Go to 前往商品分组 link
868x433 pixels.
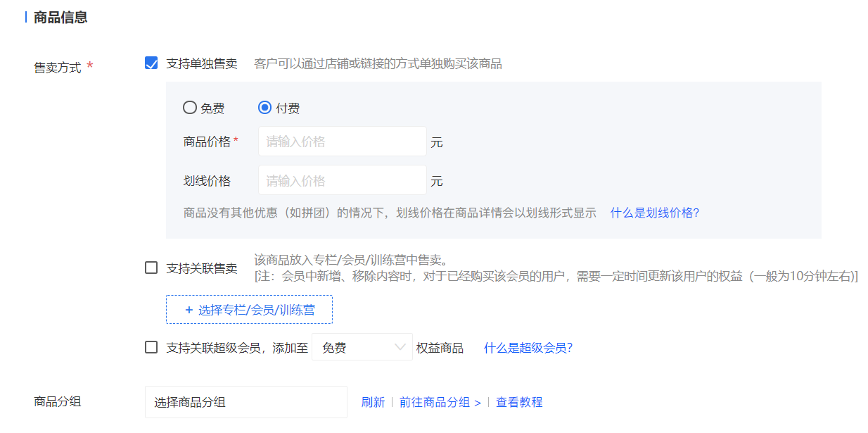[x=440, y=402]
